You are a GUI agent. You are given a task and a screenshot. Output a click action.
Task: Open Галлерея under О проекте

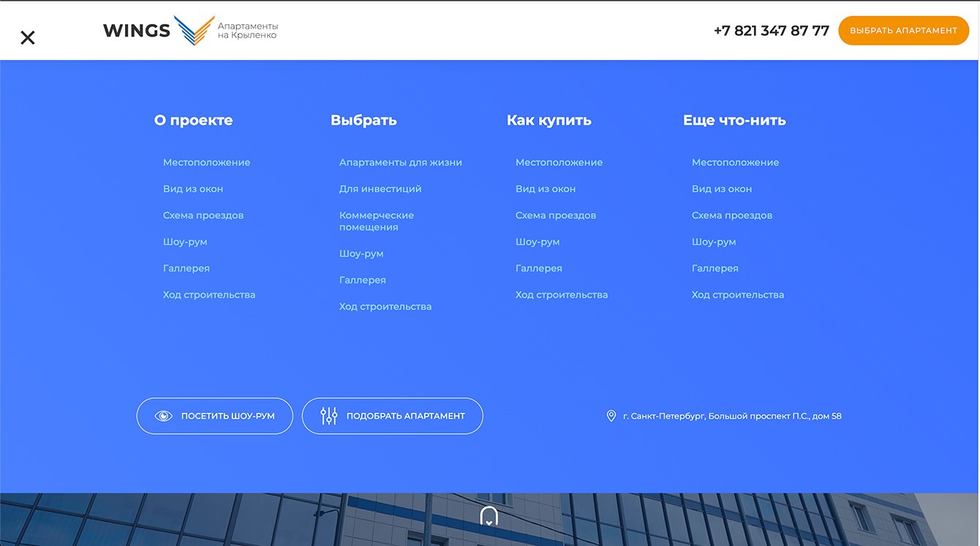(x=186, y=269)
